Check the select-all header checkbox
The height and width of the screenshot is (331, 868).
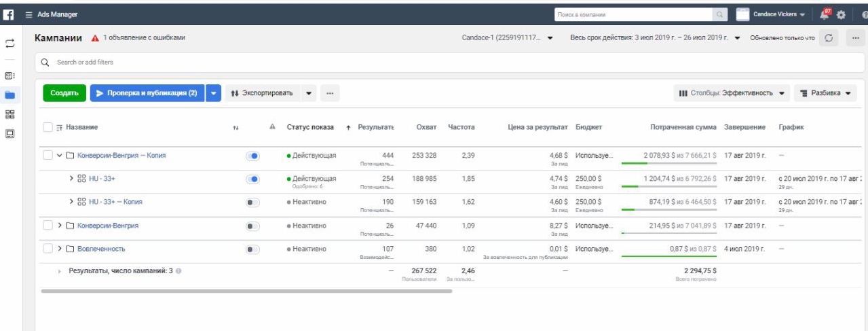(x=48, y=127)
